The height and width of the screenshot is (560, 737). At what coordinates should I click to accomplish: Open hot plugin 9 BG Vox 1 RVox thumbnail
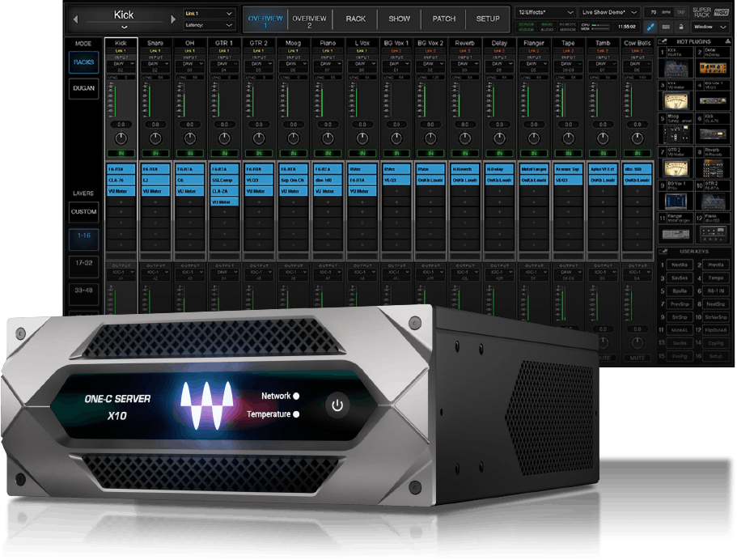tap(676, 202)
